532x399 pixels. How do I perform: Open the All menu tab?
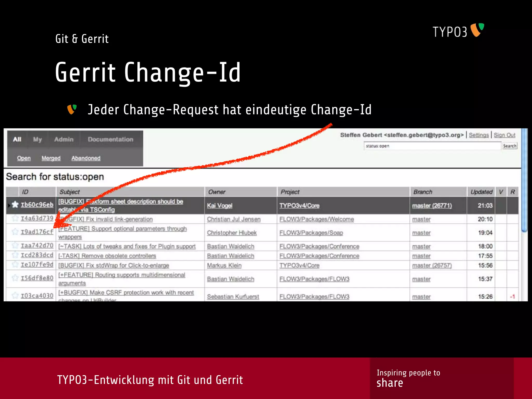[17, 139]
